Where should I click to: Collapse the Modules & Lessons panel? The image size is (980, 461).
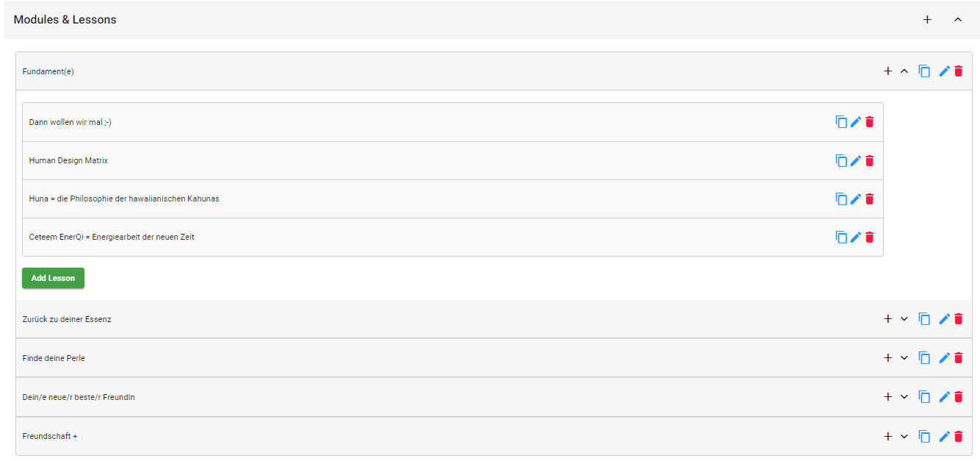(958, 20)
